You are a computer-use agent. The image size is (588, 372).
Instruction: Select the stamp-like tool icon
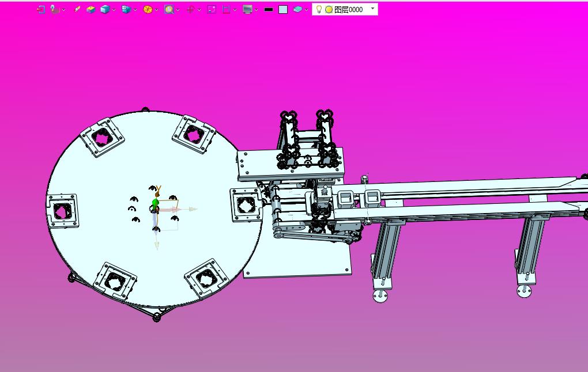[x=55, y=10]
